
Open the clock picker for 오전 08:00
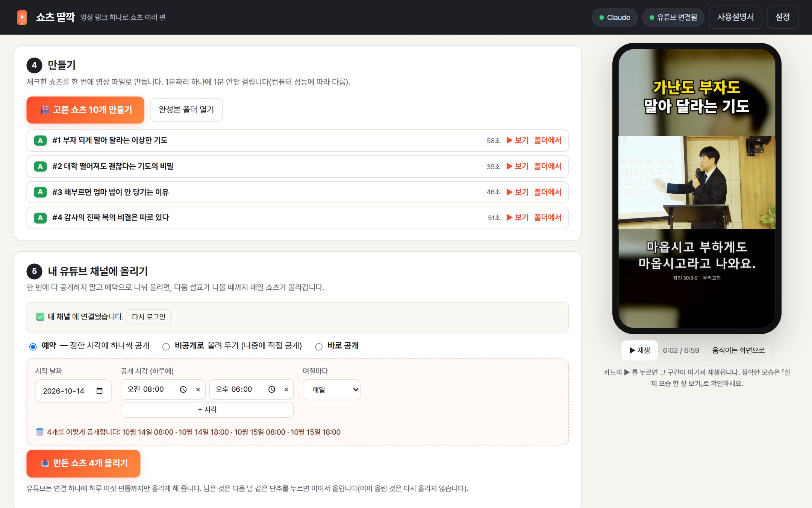coord(183,389)
